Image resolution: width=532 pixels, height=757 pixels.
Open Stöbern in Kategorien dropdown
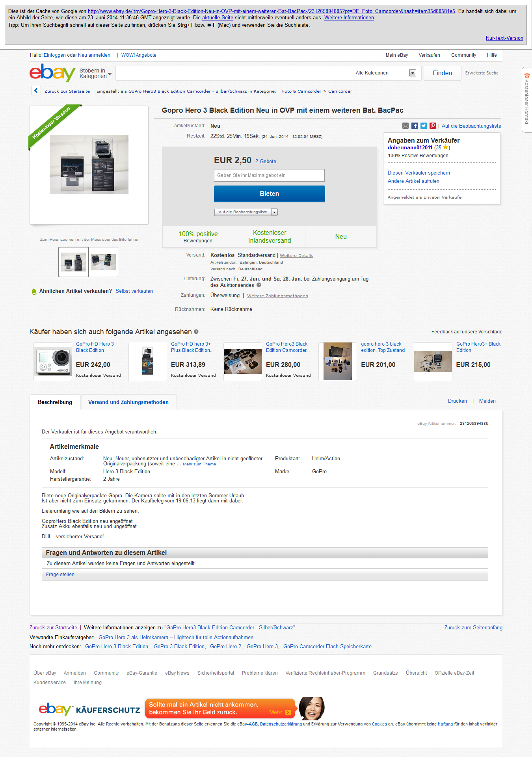(x=95, y=73)
